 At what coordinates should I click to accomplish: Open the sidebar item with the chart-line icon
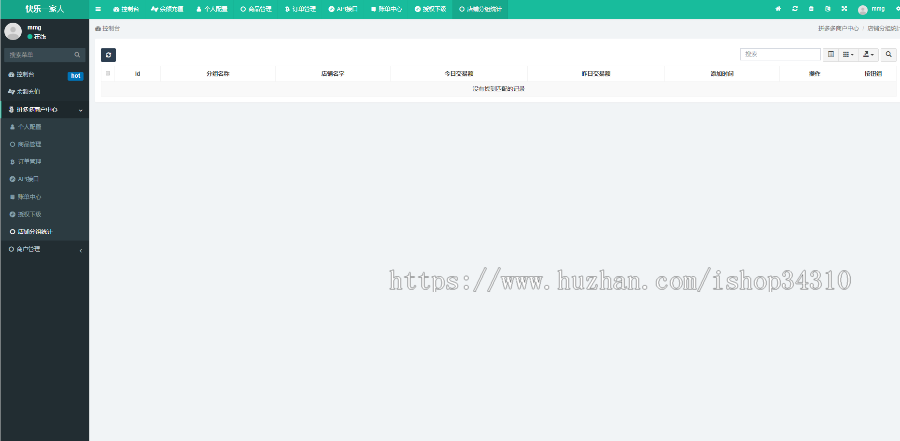point(44,92)
